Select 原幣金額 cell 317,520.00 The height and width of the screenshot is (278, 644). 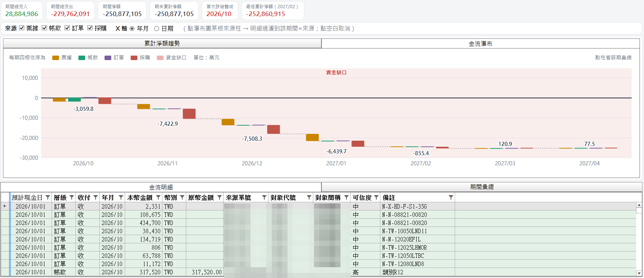click(205, 272)
